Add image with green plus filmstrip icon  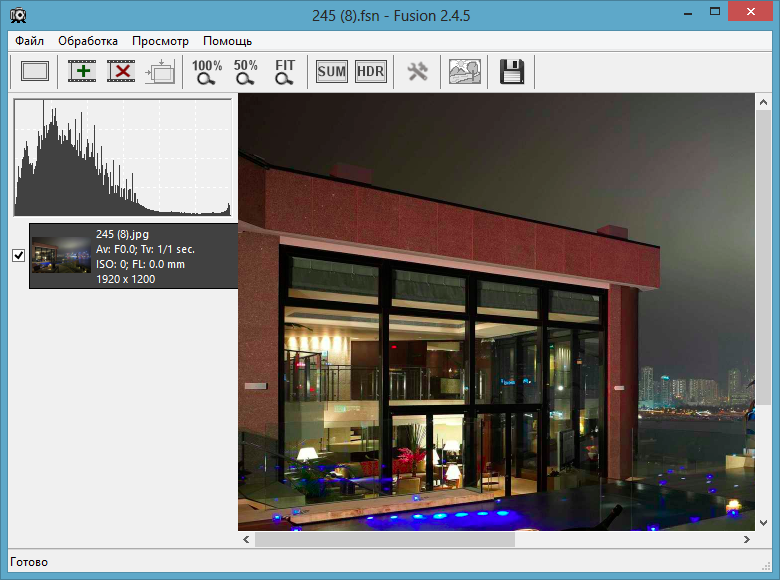coord(82,72)
